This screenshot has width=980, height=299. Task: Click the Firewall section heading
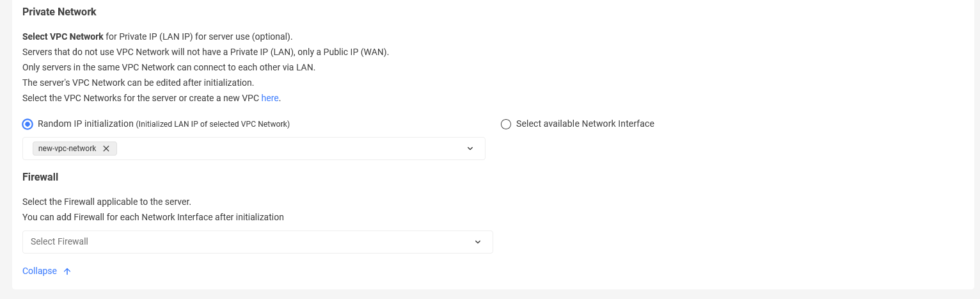pos(40,177)
